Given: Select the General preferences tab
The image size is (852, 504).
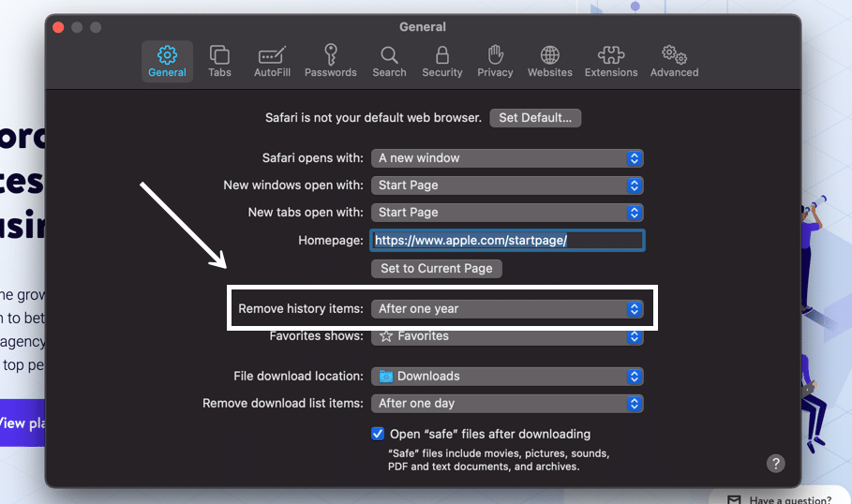Looking at the screenshot, I should [167, 61].
